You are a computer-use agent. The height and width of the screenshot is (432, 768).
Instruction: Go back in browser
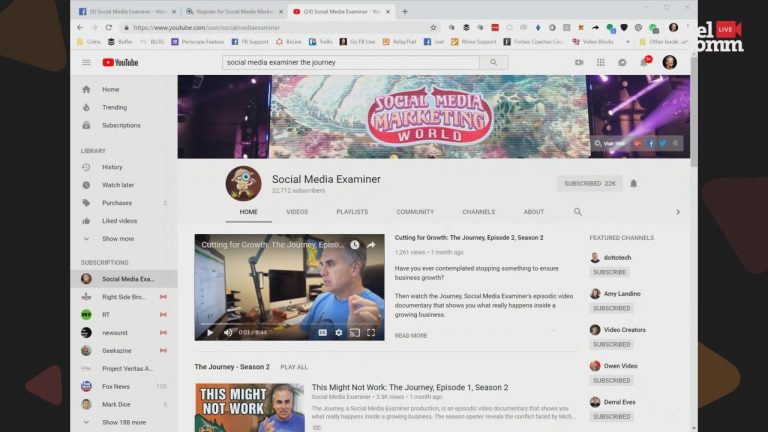tap(80, 27)
